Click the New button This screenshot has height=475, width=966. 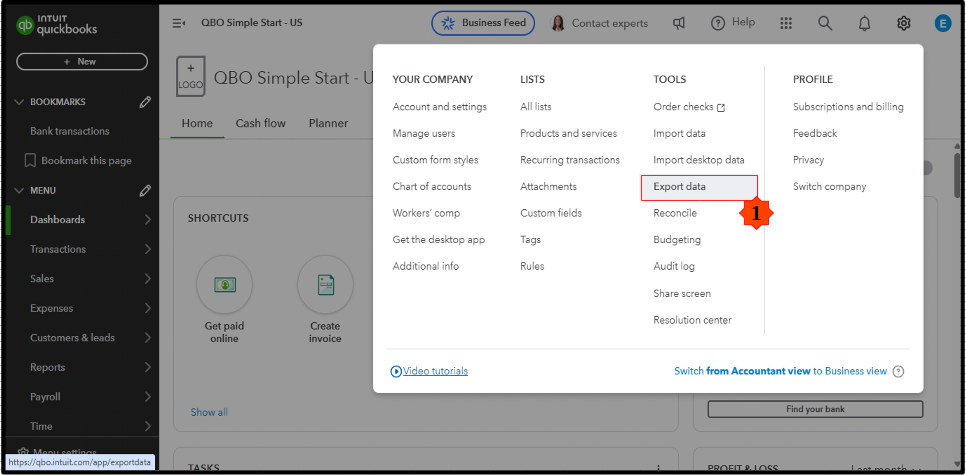(x=81, y=61)
